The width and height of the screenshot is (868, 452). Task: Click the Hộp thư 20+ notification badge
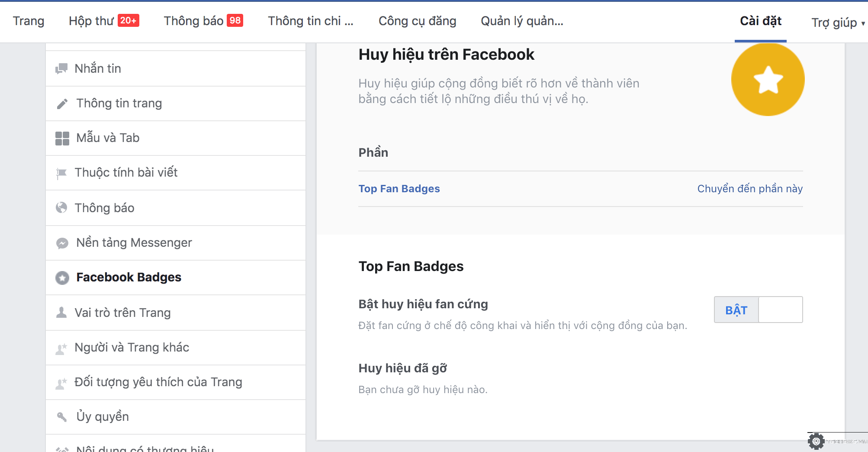click(129, 20)
